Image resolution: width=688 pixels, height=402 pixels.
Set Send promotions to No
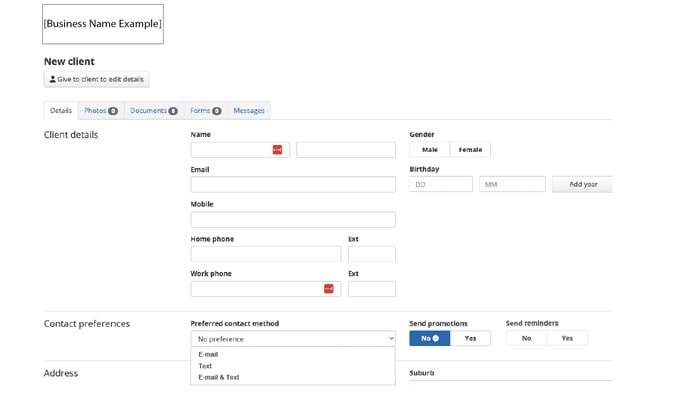click(x=430, y=338)
